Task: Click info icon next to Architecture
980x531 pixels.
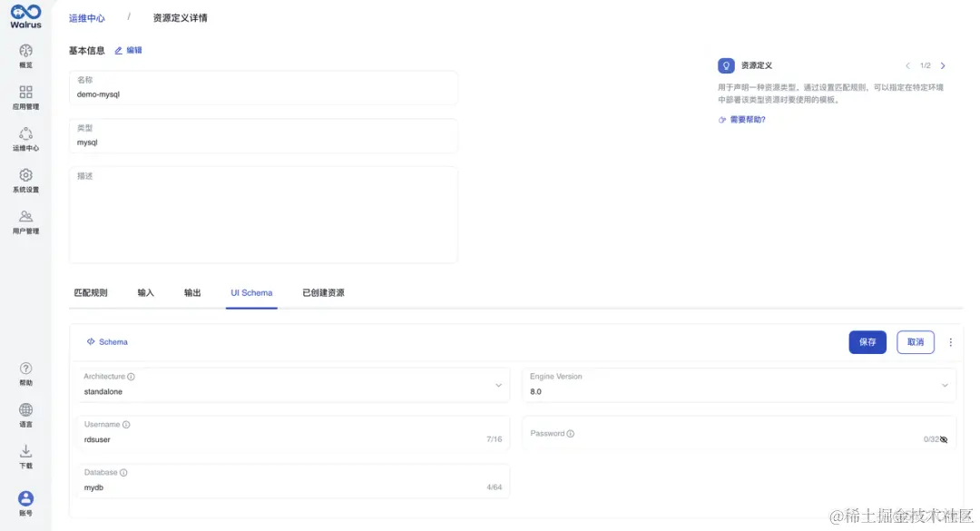Action: pyautogui.click(x=131, y=377)
